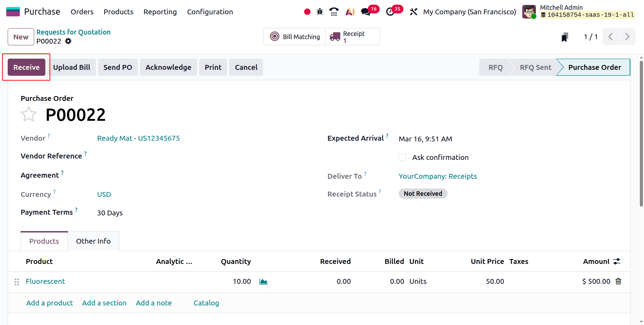Click the next record arrow in the pager
Image resolution: width=644 pixels, height=325 pixels.
[627, 36]
